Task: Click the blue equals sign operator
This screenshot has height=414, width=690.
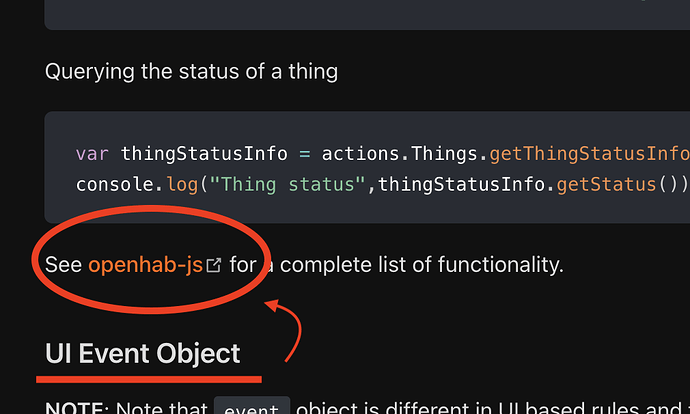Action: (305, 154)
